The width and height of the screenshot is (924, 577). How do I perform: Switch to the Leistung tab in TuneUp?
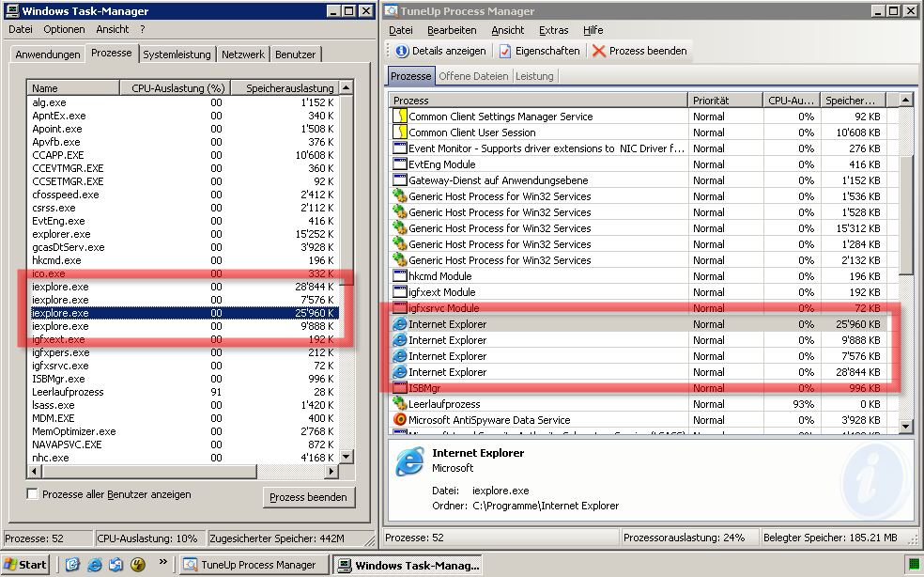534,76
